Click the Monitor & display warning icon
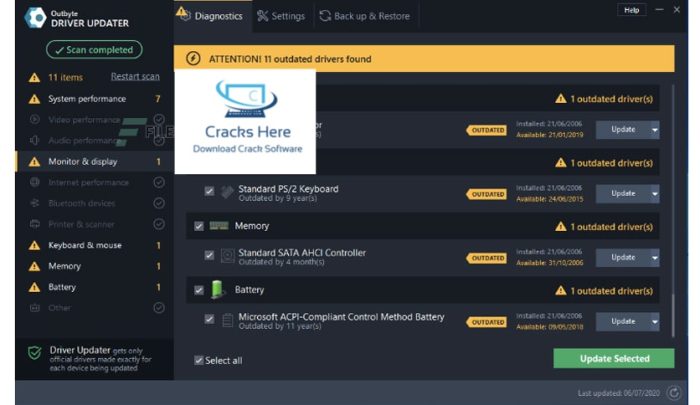The width and height of the screenshot is (700, 405). (34, 162)
